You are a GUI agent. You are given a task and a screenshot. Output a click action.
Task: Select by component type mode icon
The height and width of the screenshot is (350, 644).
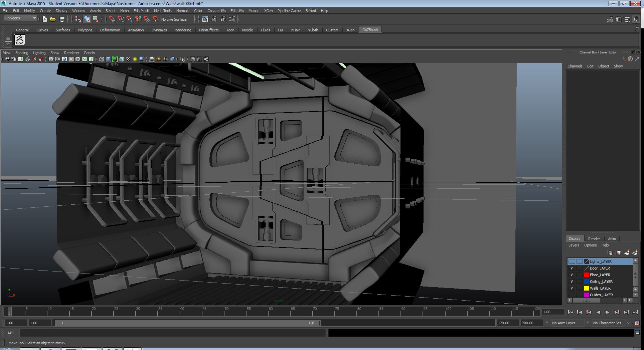[x=96, y=19]
